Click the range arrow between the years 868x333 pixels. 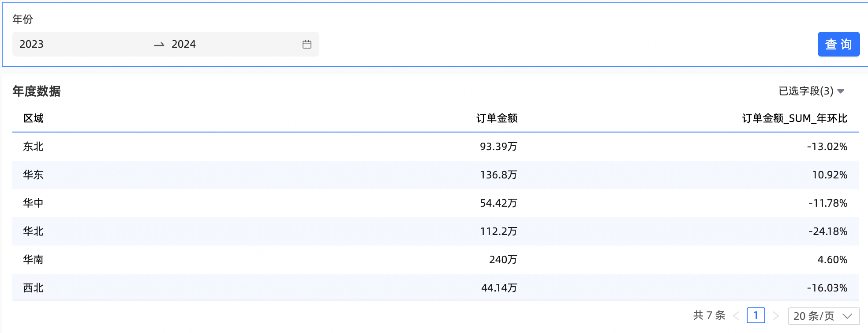pos(159,45)
